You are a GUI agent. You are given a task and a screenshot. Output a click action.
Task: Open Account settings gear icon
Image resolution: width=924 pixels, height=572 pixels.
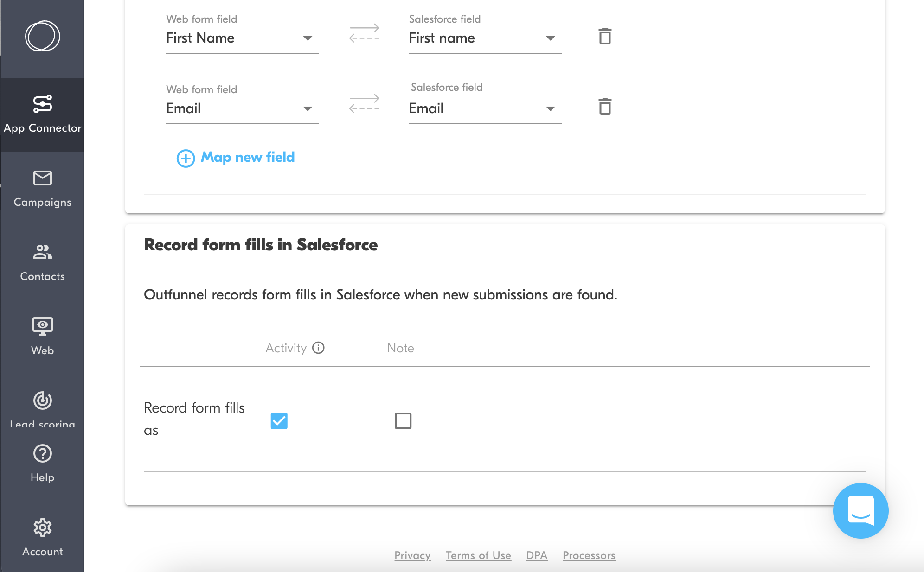click(42, 528)
